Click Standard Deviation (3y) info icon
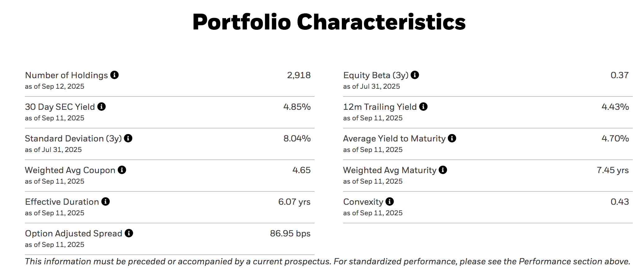The height and width of the screenshot is (273, 644). (x=128, y=138)
